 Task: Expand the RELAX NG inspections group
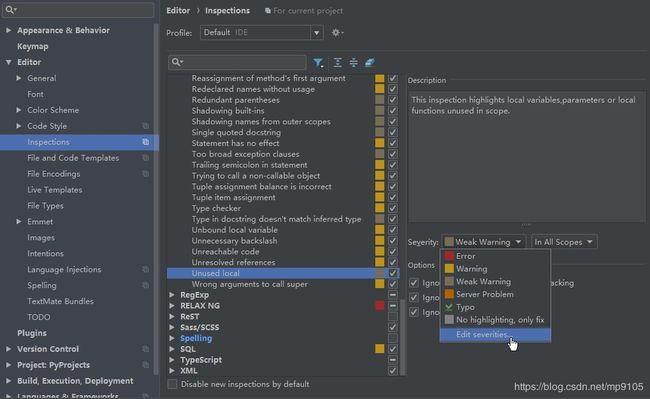(172, 306)
